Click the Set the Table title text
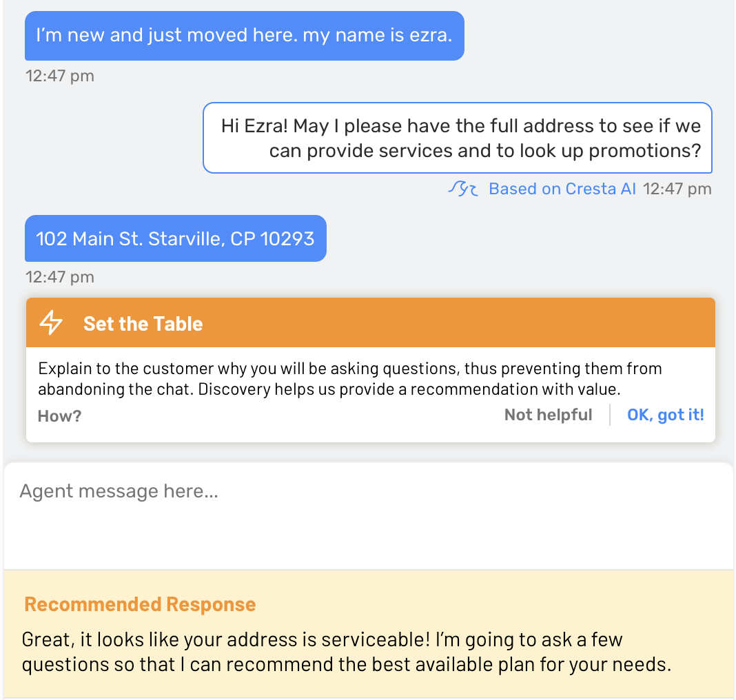Viewport: 736px width, 700px height. (143, 324)
